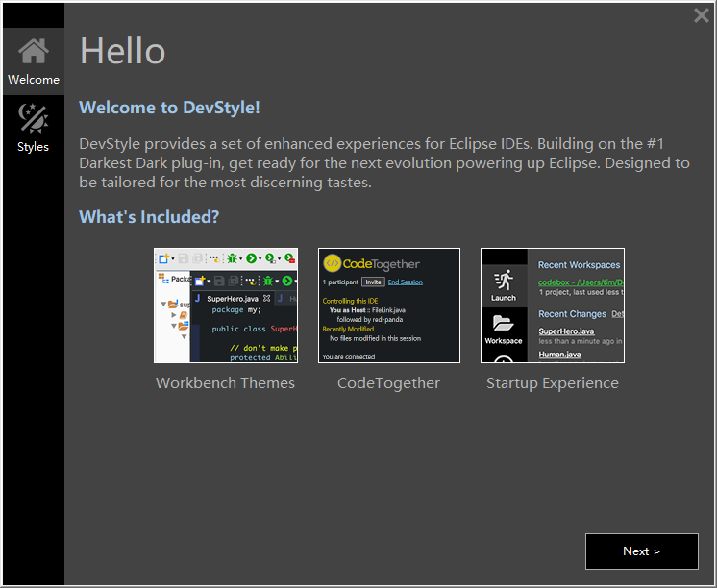Click the Startup Experience caption

[553, 383]
